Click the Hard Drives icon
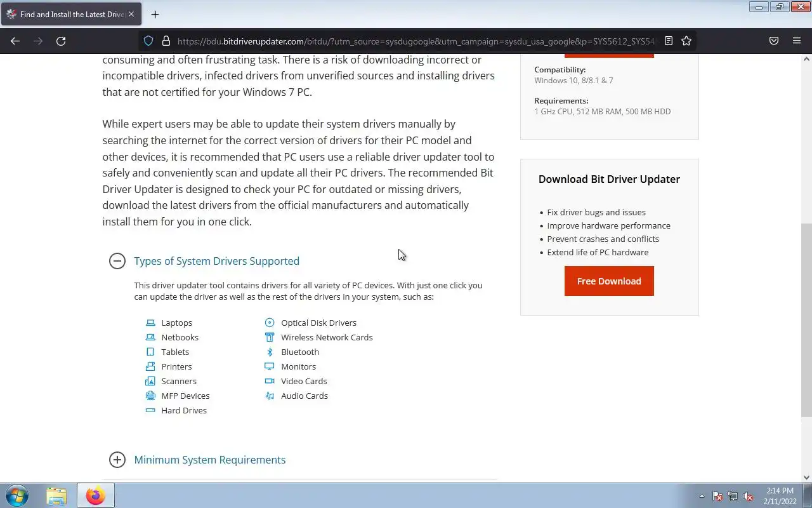Image resolution: width=812 pixels, height=508 pixels. click(x=150, y=410)
